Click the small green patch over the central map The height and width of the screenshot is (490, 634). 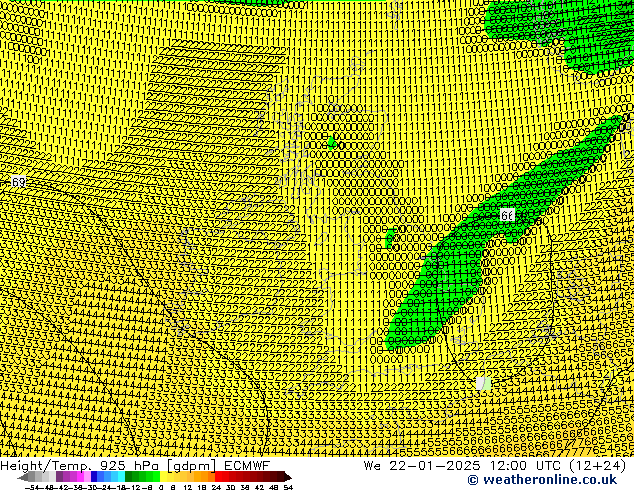point(332,143)
